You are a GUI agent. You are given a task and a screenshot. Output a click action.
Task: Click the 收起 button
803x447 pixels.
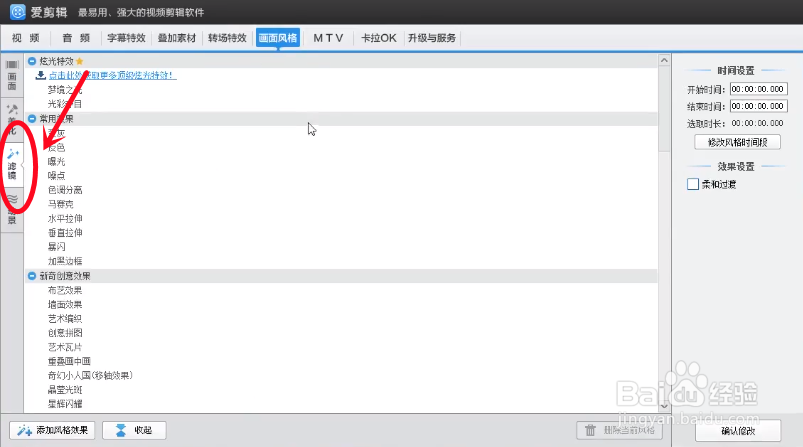[x=134, y=430]
